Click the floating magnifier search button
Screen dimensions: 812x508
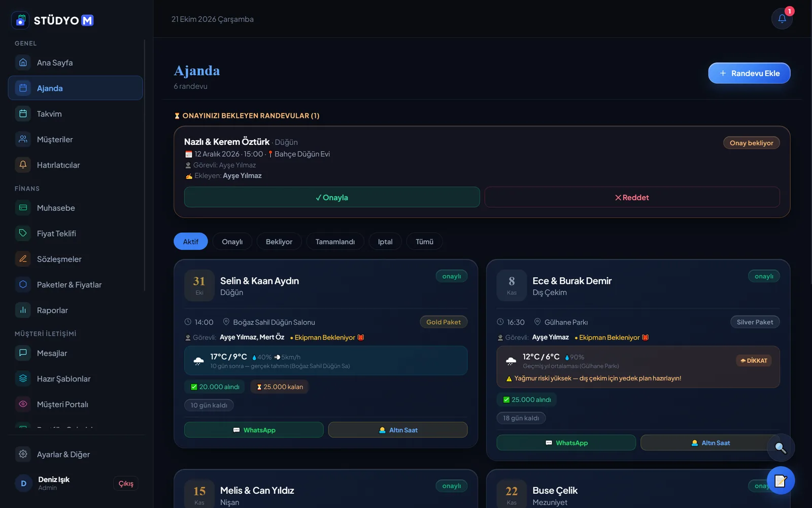click(x=781, y=448)
